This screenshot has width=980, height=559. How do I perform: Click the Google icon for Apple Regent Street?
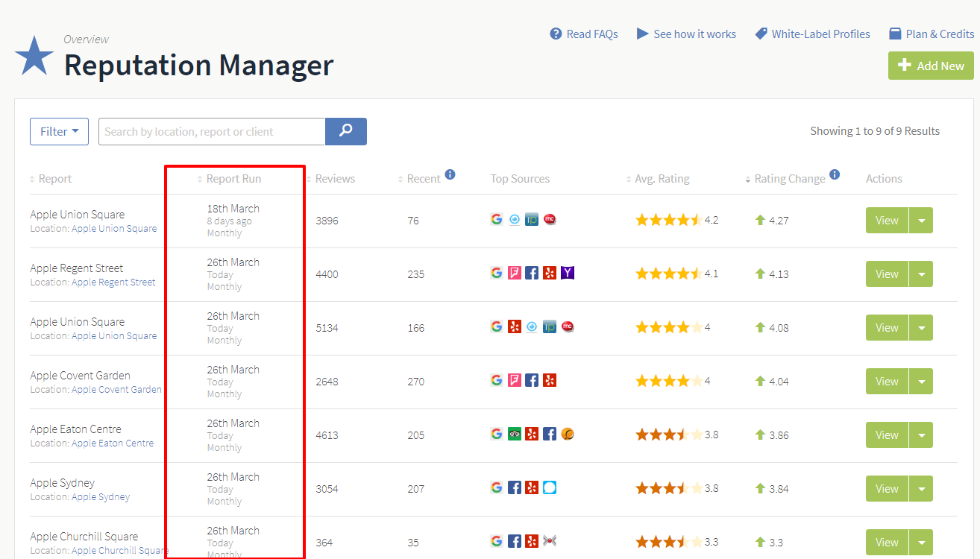[497, 273]
